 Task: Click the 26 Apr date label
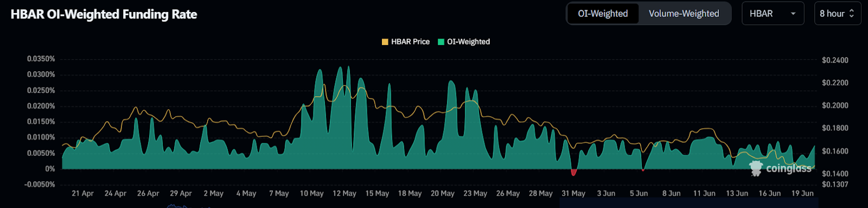[148, 193]
